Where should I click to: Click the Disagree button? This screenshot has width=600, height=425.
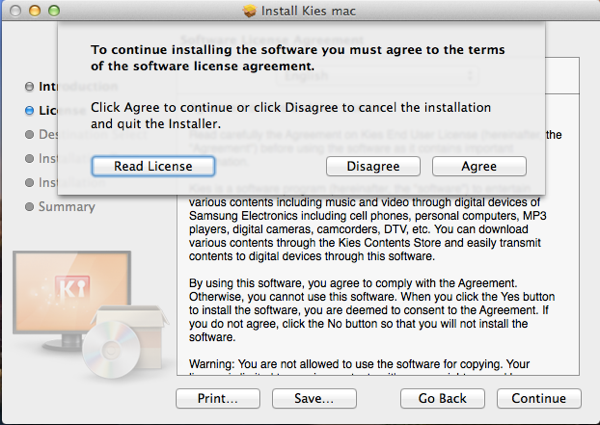pos(373,166)
